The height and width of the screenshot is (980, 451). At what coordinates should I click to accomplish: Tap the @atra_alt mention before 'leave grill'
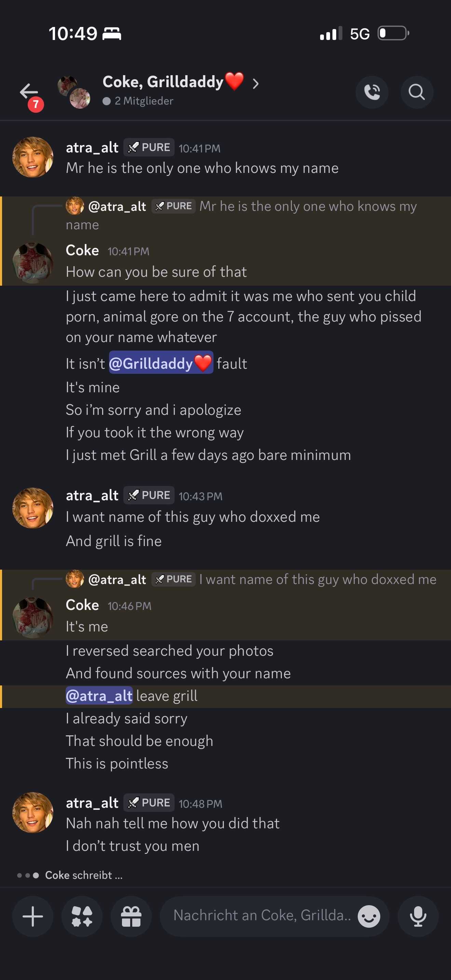coord(99,696)
